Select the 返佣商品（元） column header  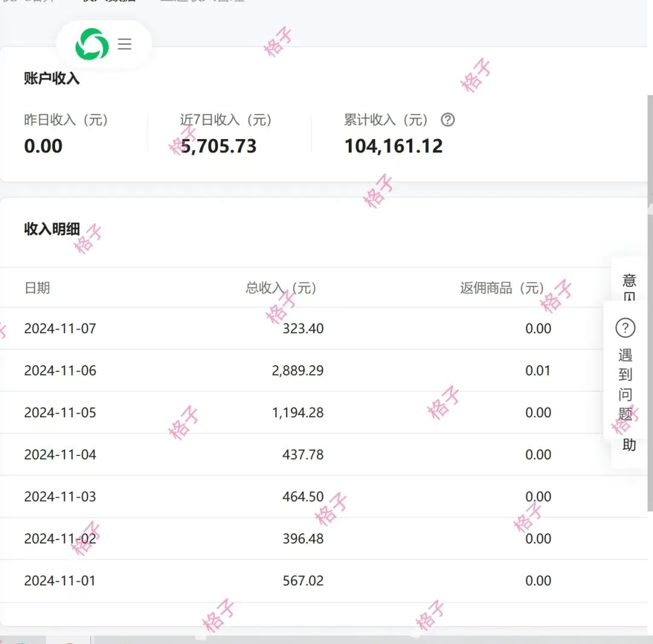pyautogui.click(x=502, y=288)
